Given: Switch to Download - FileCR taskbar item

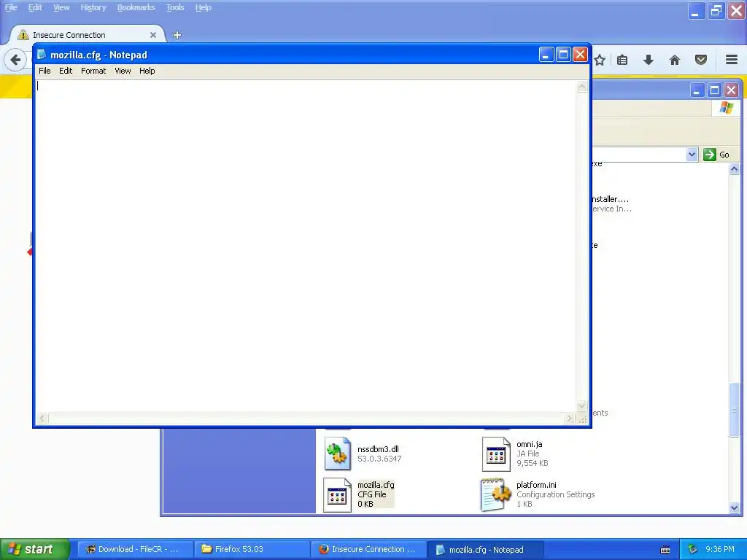Looking at the screenshot, I should coord(135,549).
